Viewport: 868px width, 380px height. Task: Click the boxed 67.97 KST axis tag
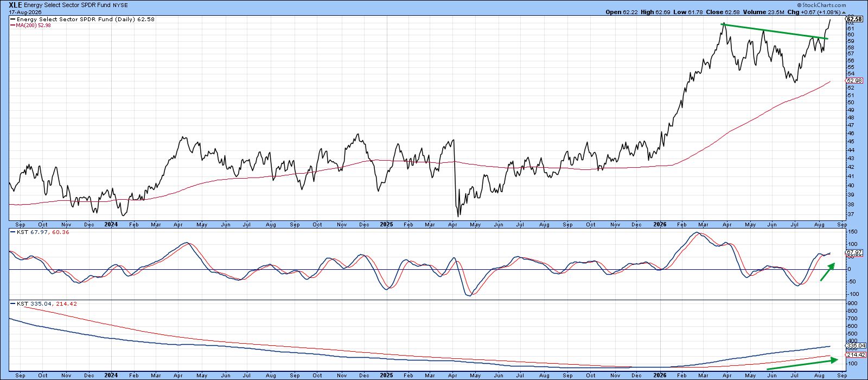[854, 252]
